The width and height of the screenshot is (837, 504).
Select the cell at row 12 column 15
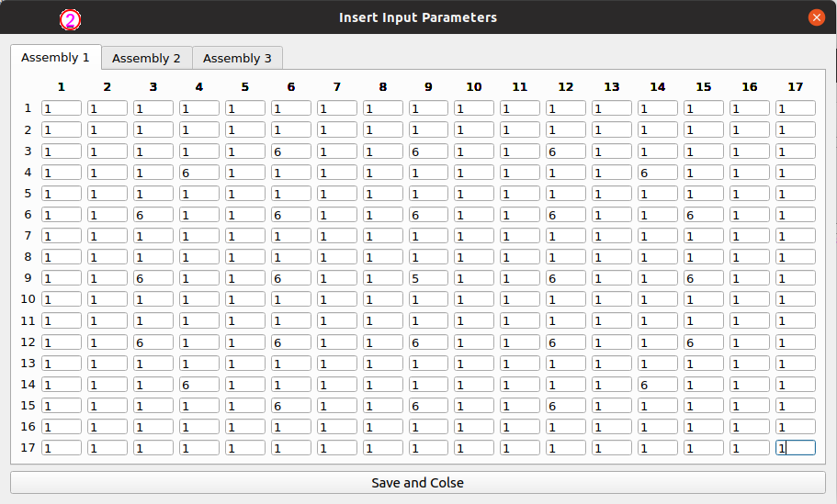704,342
